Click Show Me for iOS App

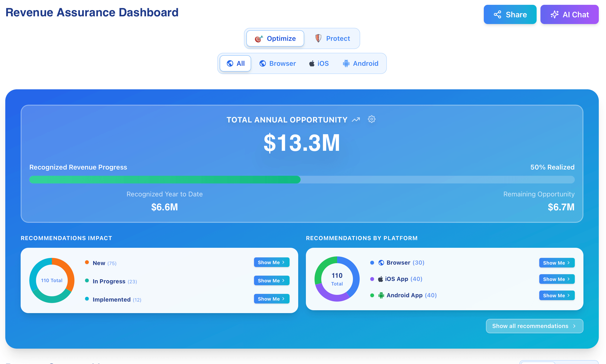coord(557,279)
